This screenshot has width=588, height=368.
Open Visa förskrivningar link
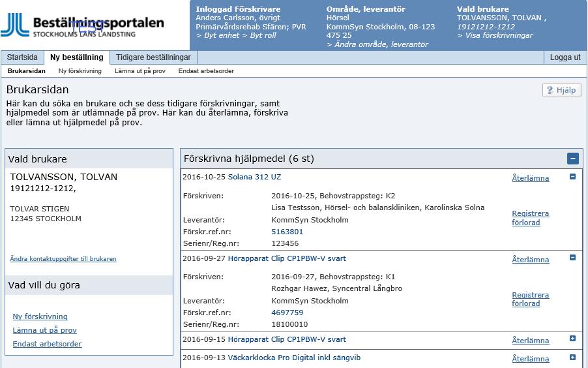(x=495, y=35)
